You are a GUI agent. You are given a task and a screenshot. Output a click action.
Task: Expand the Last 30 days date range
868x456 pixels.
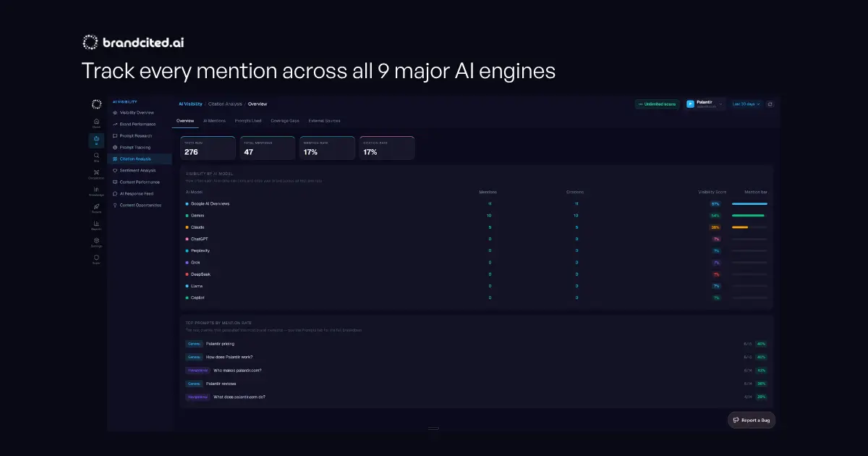pyautogui.click(x=746, y=104)
